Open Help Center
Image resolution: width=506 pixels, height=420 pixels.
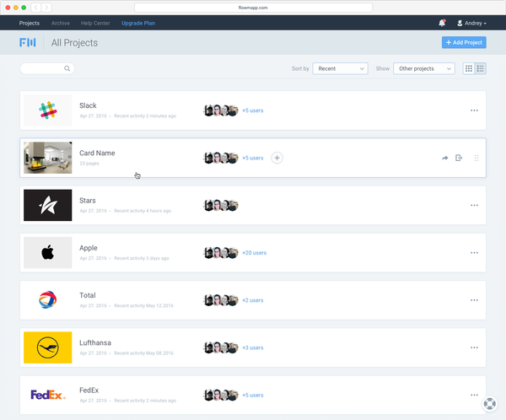[x=95, y=24]
